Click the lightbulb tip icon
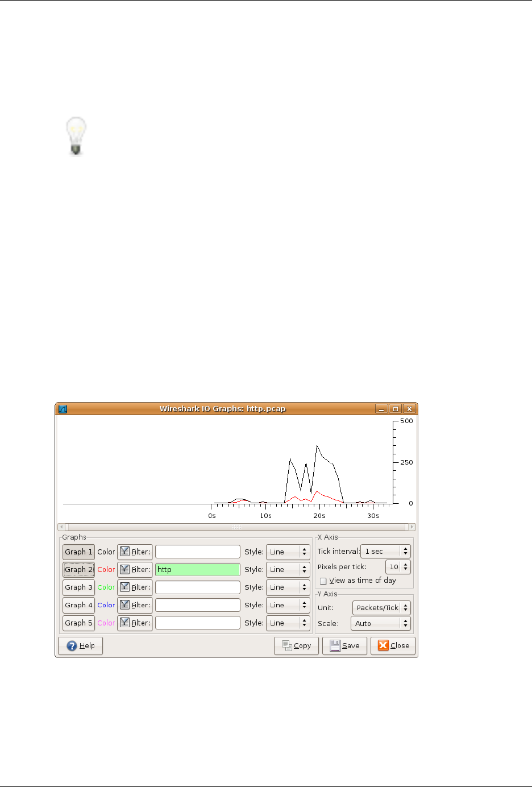Viewport: 532px width, 787px height. 76,136
